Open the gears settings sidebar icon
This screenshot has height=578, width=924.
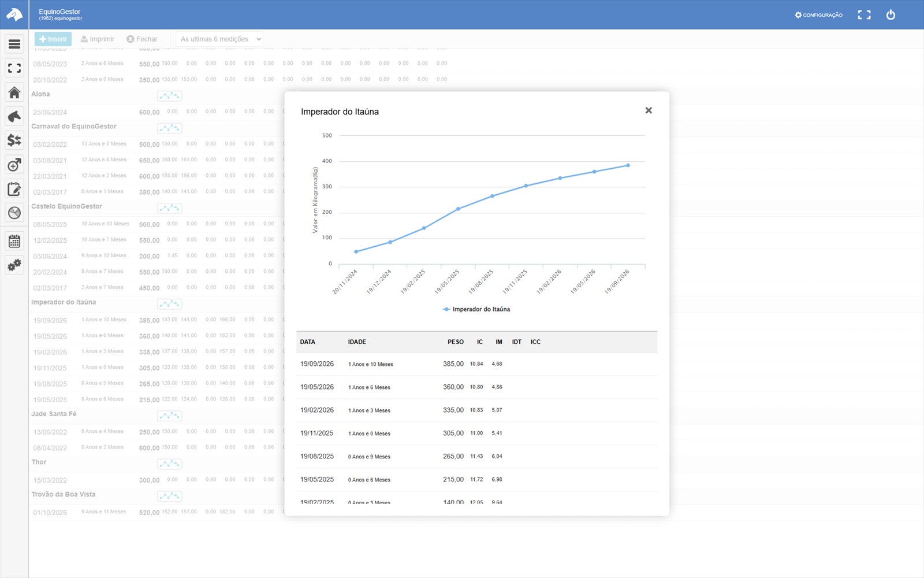pyautogui.click(x=14, y=265)
